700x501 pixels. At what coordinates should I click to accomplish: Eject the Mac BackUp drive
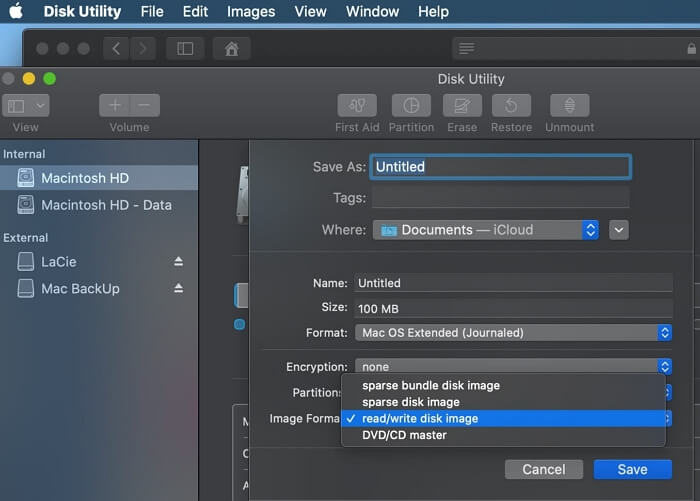pos(179,288)
